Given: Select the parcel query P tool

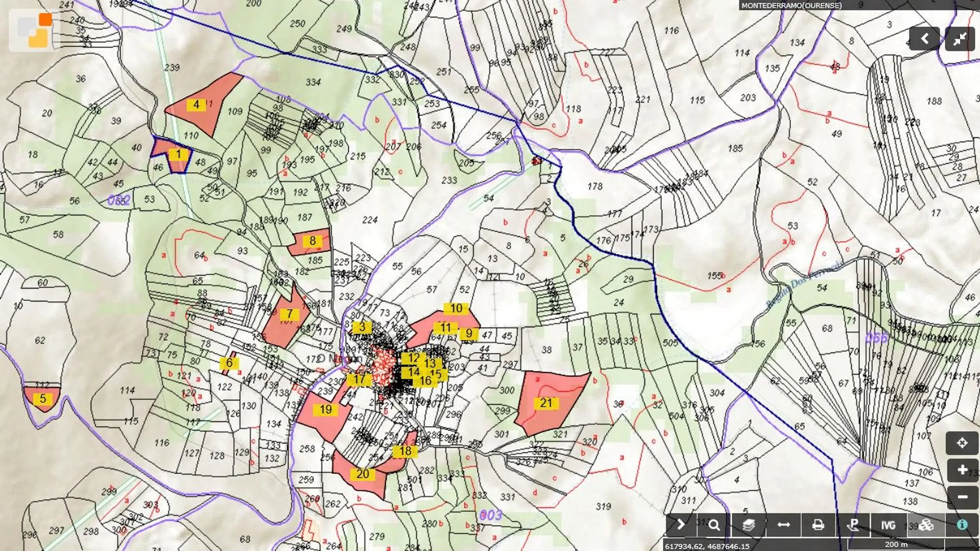Looking at the screenshot, I should 853,525.
